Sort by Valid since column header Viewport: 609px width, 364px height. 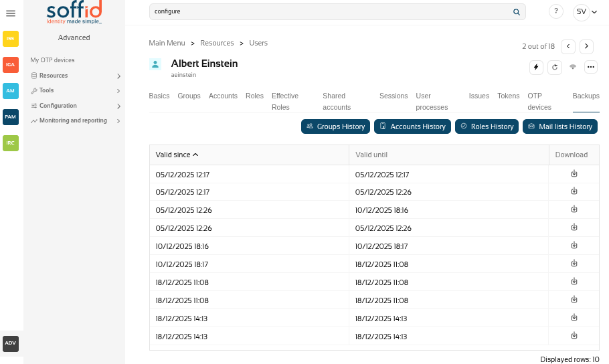[177, 155]
